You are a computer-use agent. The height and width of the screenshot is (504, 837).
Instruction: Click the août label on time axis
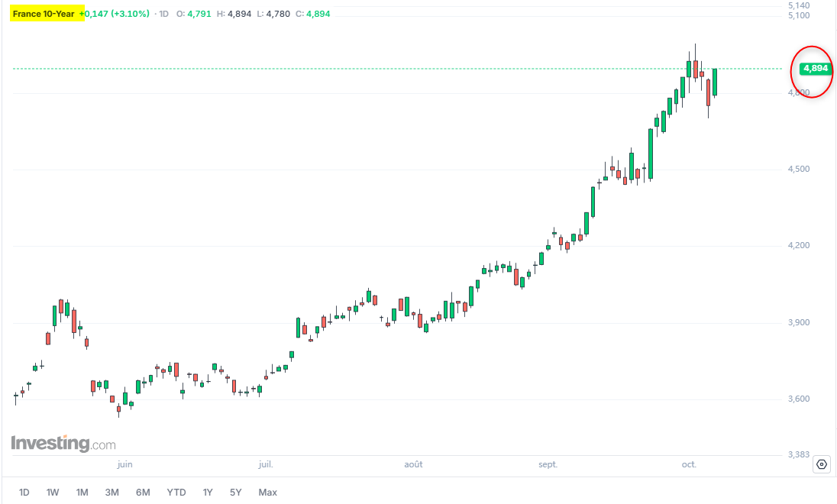click(413, 464)
